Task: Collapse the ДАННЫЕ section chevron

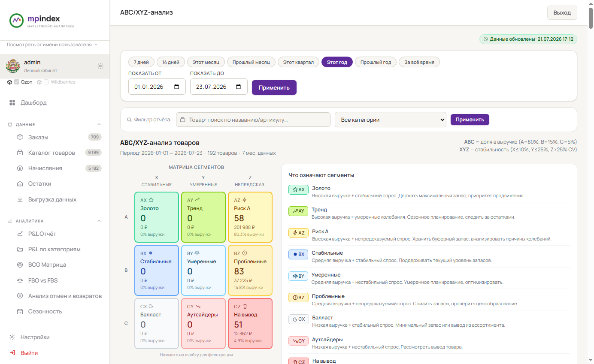Action: click(99, 124)
